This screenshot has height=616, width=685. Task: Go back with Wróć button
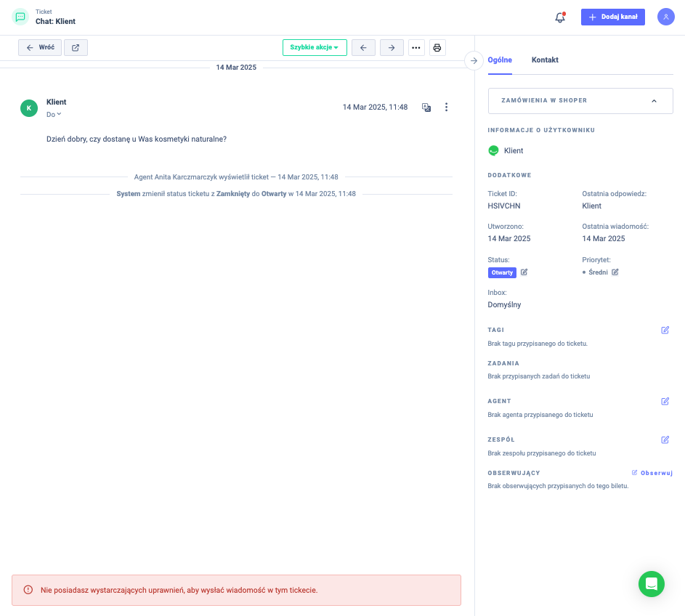pyautogui.click(x=40, y=48)
